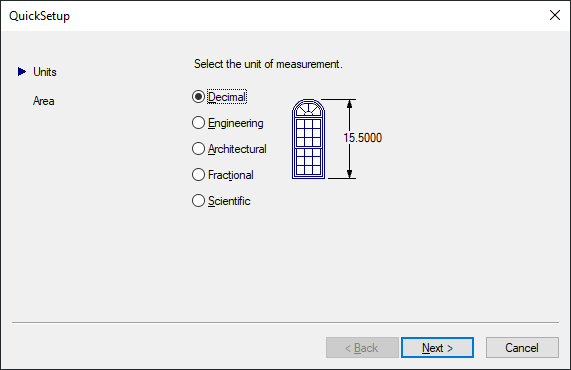Screen dimensions: 571x370
Task: Click the blue window preview illustration
Action: [x=308, y=139]
